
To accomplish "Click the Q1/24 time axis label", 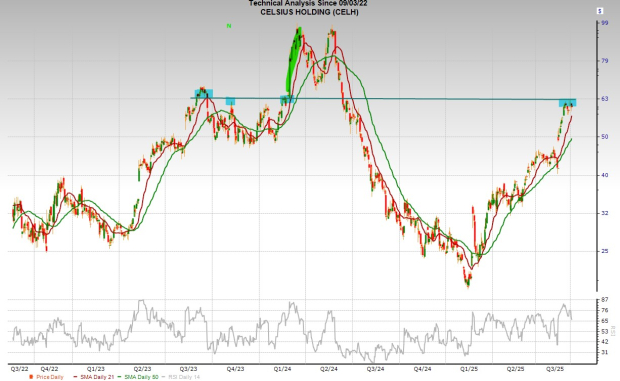I will tap(282, 369).
